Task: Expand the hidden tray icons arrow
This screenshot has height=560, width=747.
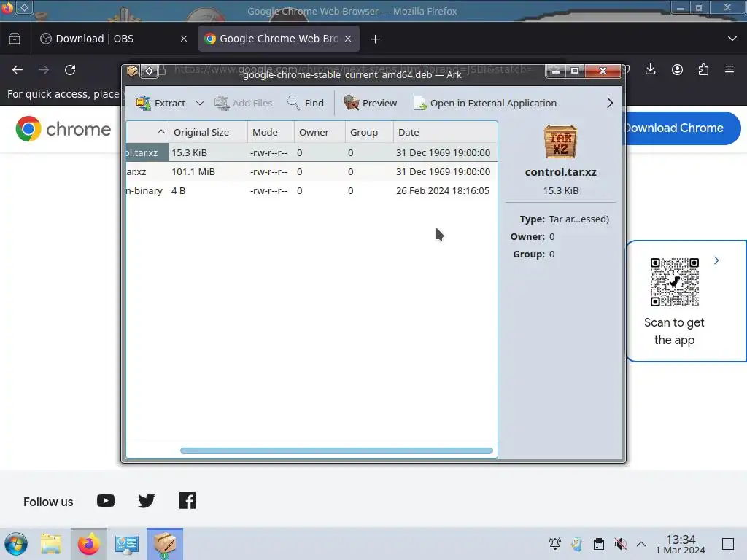Action: click(x=641, y=544)
